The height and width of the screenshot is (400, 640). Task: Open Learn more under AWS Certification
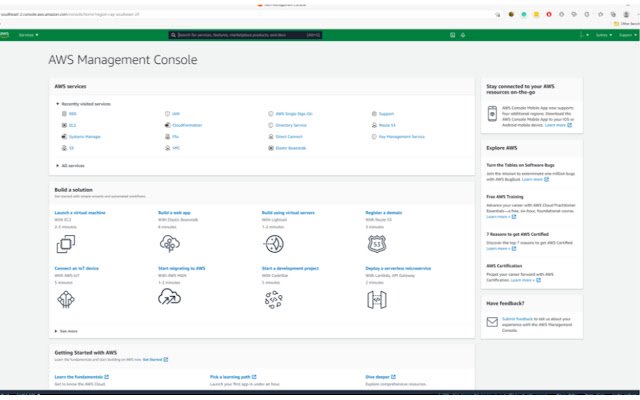pyautogui.click(x=526, y=280)
